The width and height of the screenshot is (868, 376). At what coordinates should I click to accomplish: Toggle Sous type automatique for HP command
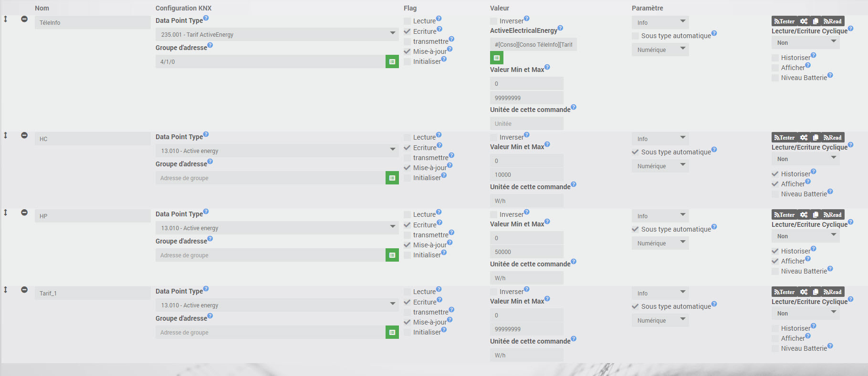(x=636, y=229)
